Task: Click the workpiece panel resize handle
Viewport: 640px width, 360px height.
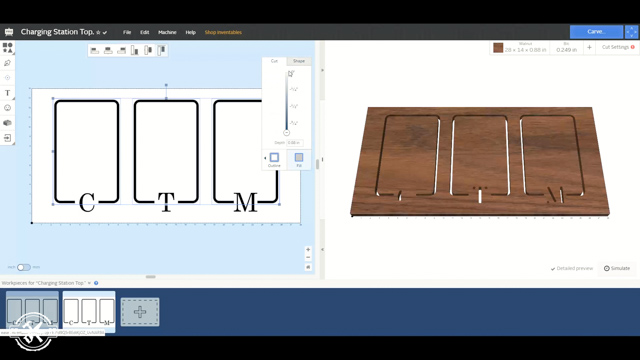Action: point(151,277)
